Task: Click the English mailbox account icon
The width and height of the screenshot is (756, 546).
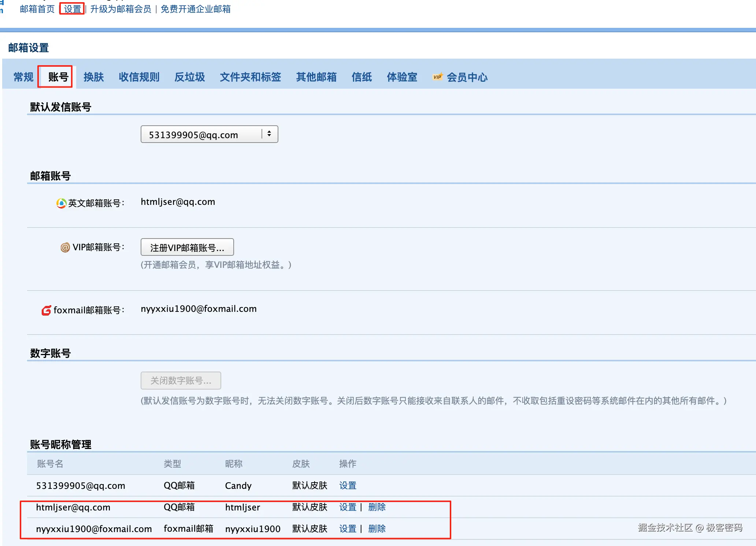Action: (61, 203)
